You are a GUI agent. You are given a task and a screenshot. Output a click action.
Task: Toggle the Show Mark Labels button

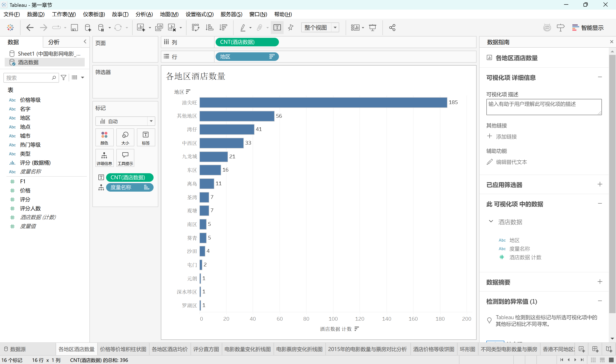pyautogui.click(x=277, y=28)
